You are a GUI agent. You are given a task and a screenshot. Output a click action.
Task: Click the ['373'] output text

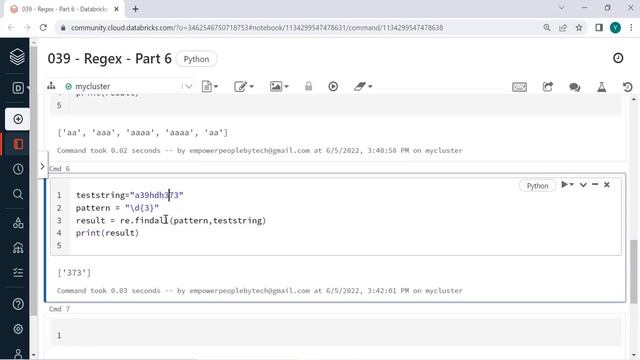74,273
